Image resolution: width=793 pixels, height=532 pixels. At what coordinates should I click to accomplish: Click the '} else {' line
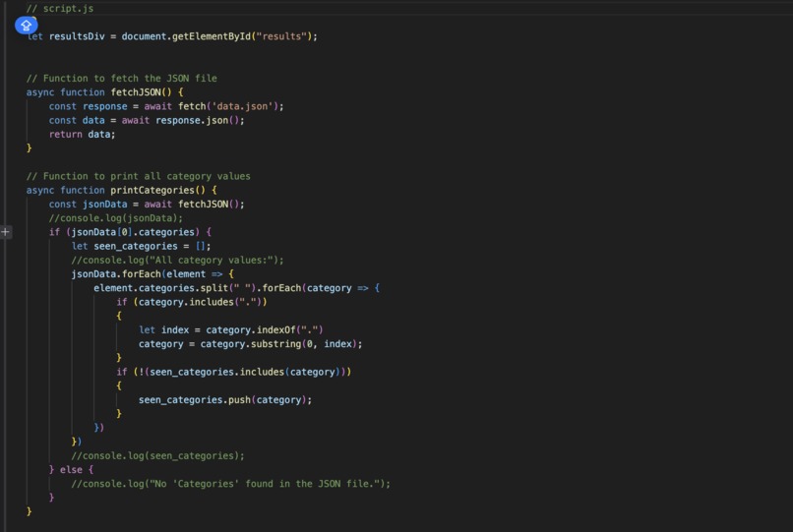click(71, 470)
